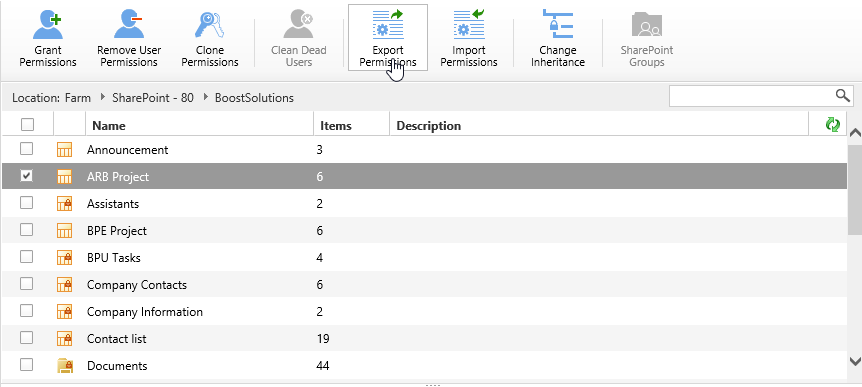Toggle the select-all header checkbox

(x=27, y=125)
